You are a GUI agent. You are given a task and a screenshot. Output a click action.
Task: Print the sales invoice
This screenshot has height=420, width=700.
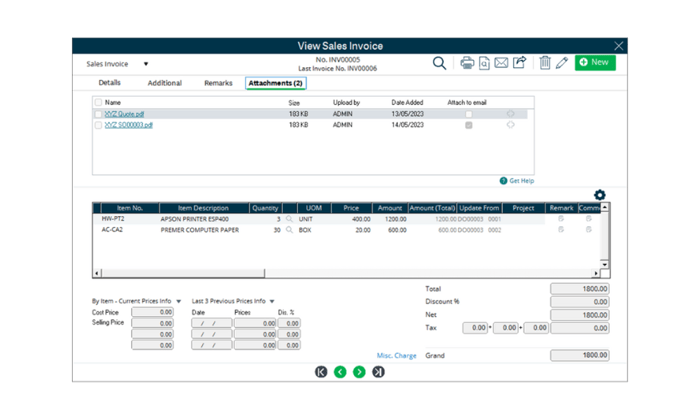click(467, 63)
